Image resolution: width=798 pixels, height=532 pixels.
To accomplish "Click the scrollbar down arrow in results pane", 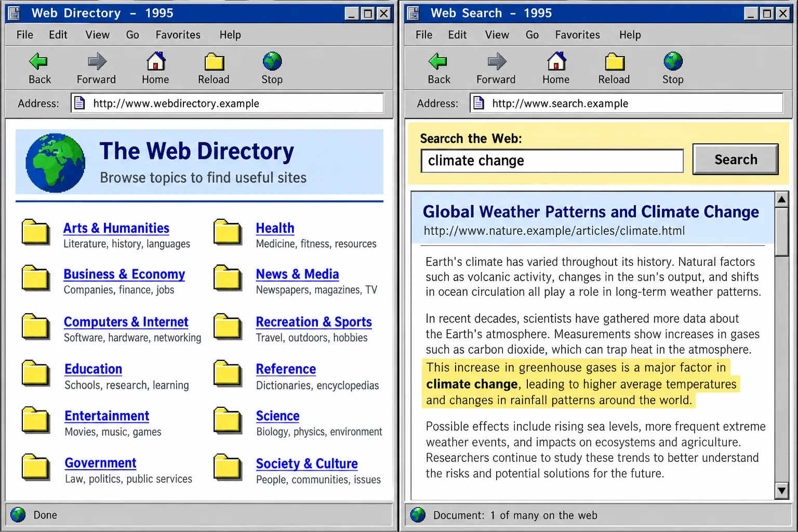I will click(782, 490).
